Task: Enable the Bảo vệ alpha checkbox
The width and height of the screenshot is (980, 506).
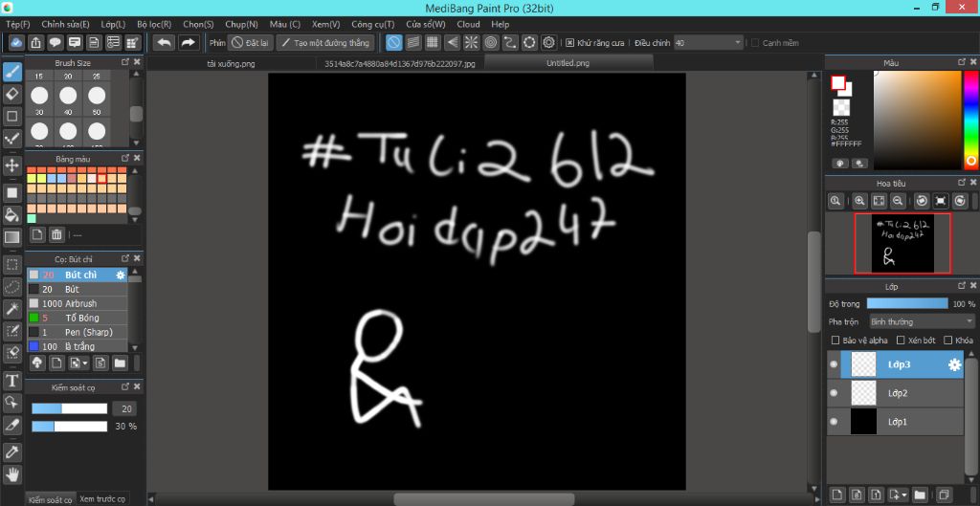Action: coord(835,341)
